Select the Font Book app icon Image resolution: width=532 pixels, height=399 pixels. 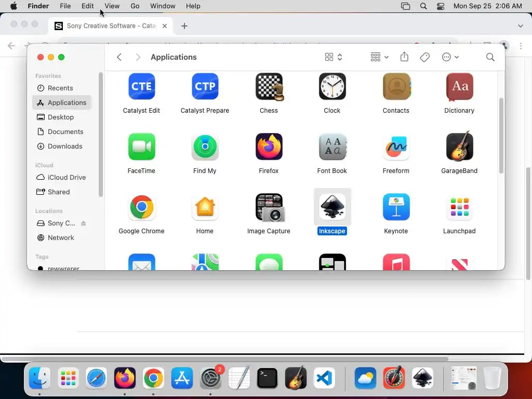(332, 147)
